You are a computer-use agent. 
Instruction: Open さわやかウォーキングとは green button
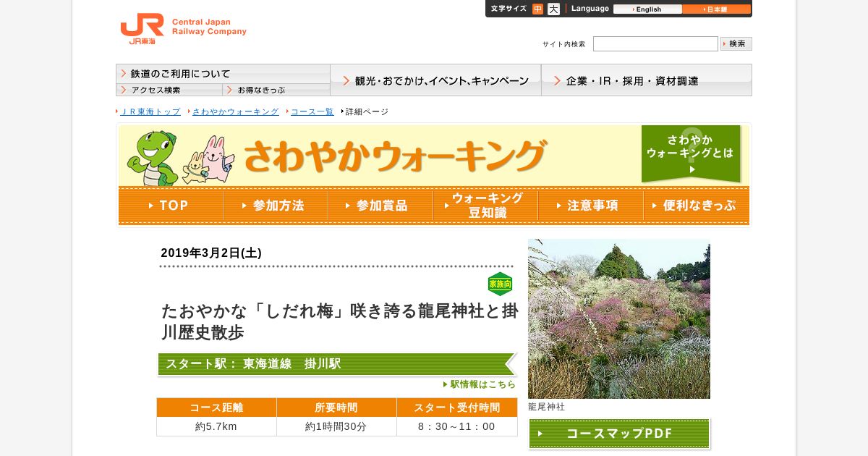pyautogui.click(x=691, y=153)
